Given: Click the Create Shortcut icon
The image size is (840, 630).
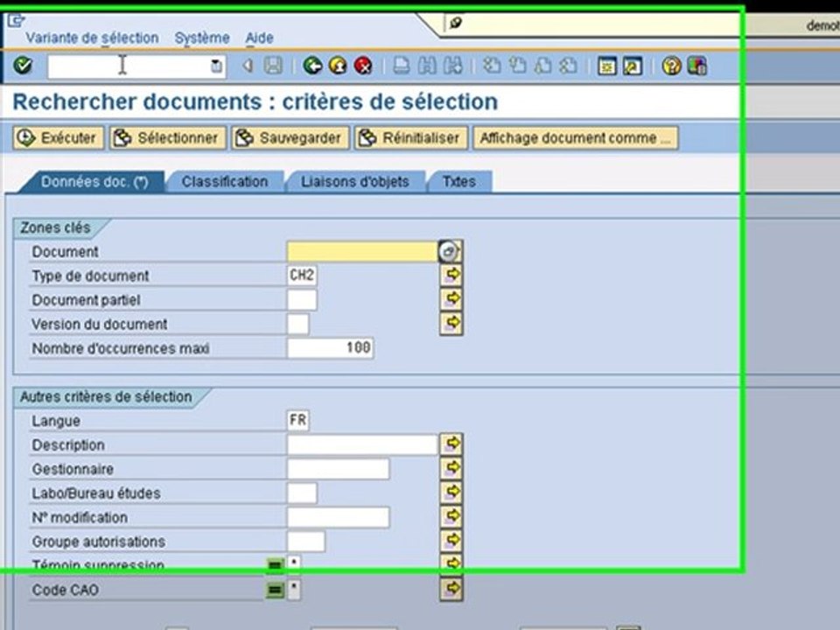Looking at the screenshot, I should (x=633, y=66).
